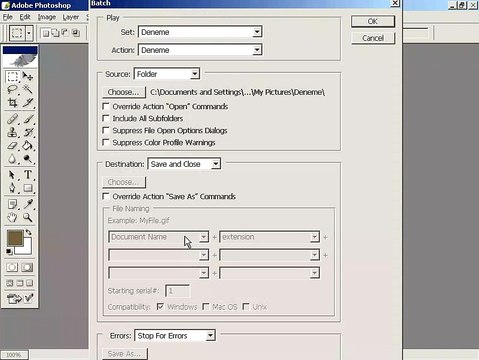Open the Source Folder dropdown
The width and height of the screenshot is (479, 360).
coord(167,74)
